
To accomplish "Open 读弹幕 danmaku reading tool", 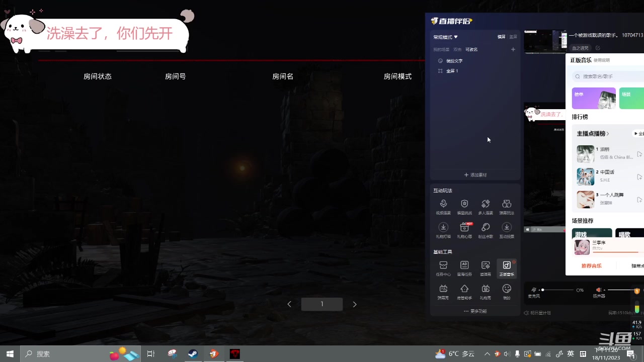I will tap(486, 268).
